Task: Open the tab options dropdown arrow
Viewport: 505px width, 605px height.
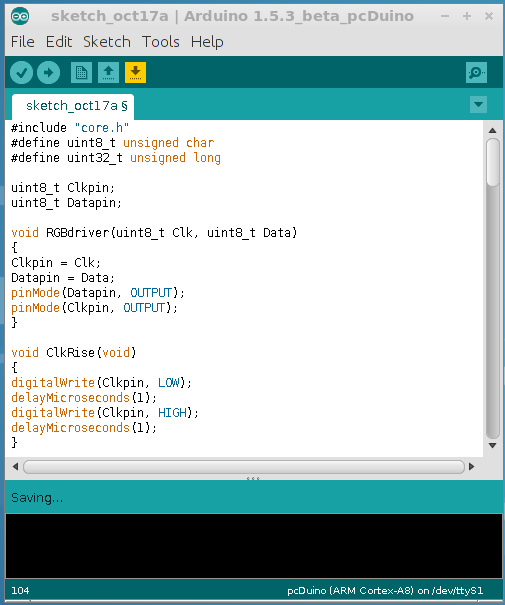Action: (x=478, y=105)
